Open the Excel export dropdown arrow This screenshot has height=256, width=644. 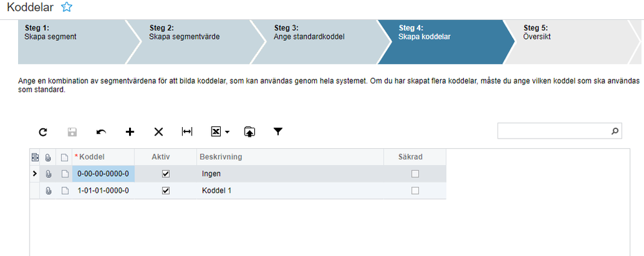(227, 132)
